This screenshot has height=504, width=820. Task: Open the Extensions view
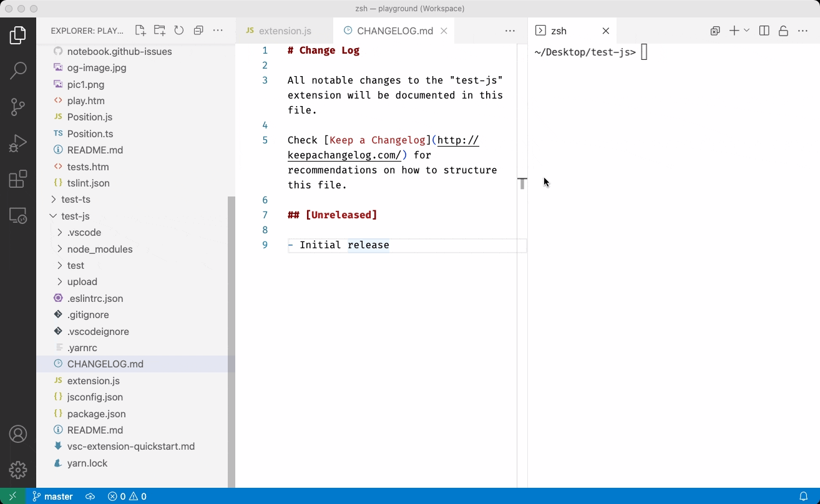pyautogui.click(x=18, y=179)
